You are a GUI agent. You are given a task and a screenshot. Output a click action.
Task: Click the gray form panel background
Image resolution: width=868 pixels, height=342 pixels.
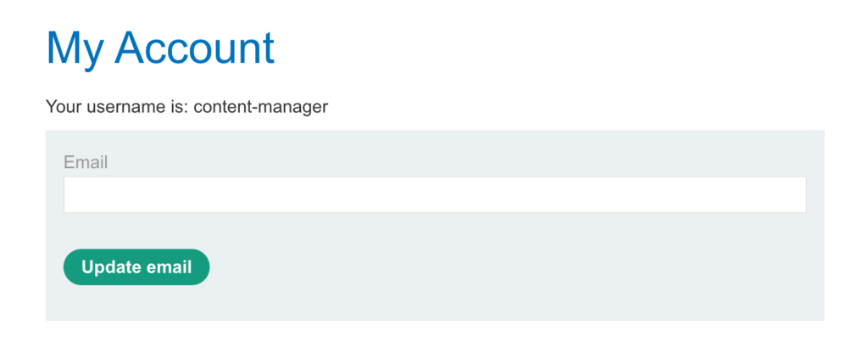click(498, 266)
